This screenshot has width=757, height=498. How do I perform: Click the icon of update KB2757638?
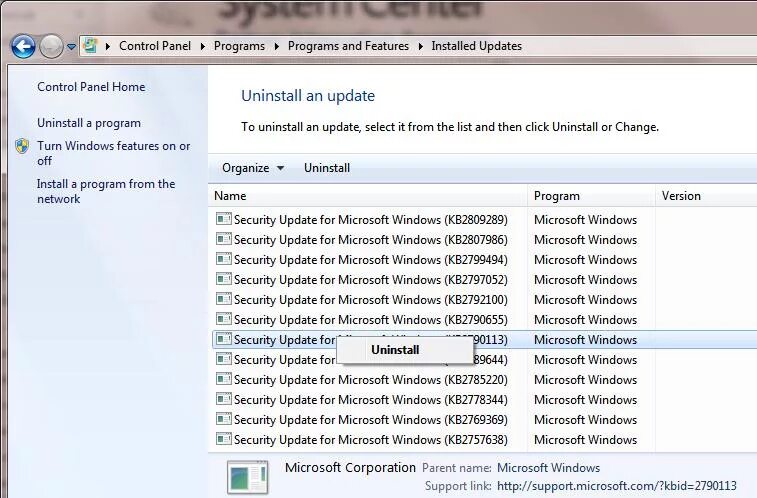pos(224,440)
